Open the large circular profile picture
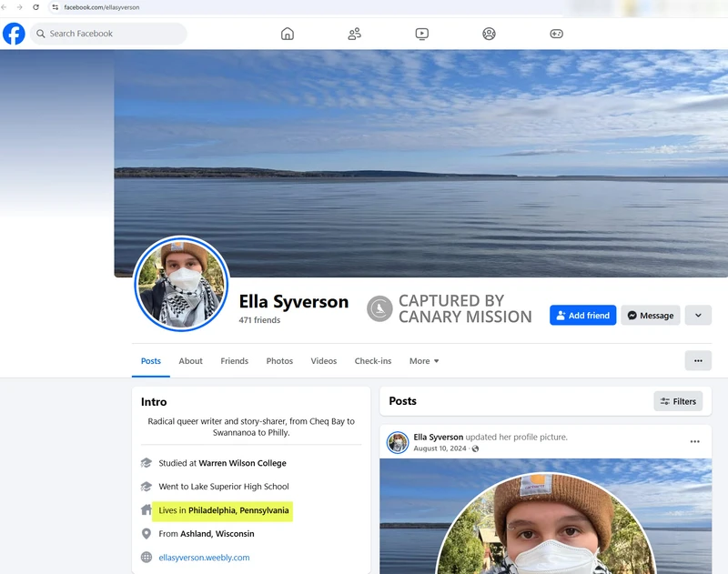The height and width of the screenshot is (574, 728). [x=181, y=284]
